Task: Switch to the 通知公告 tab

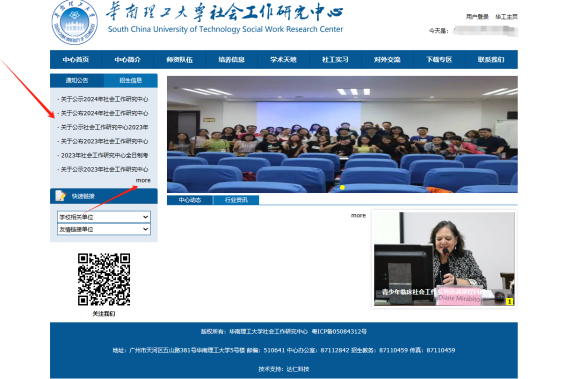Action: (77, 80)
